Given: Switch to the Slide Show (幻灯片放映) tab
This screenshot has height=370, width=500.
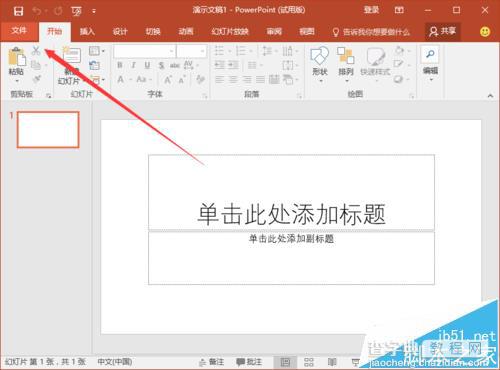Looking at the screenshot, I should [230, 31].
